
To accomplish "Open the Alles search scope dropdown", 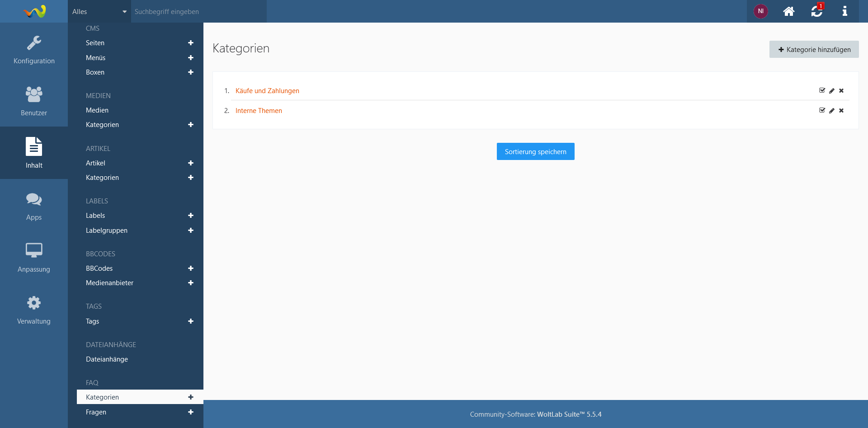I will pos(99,12).
